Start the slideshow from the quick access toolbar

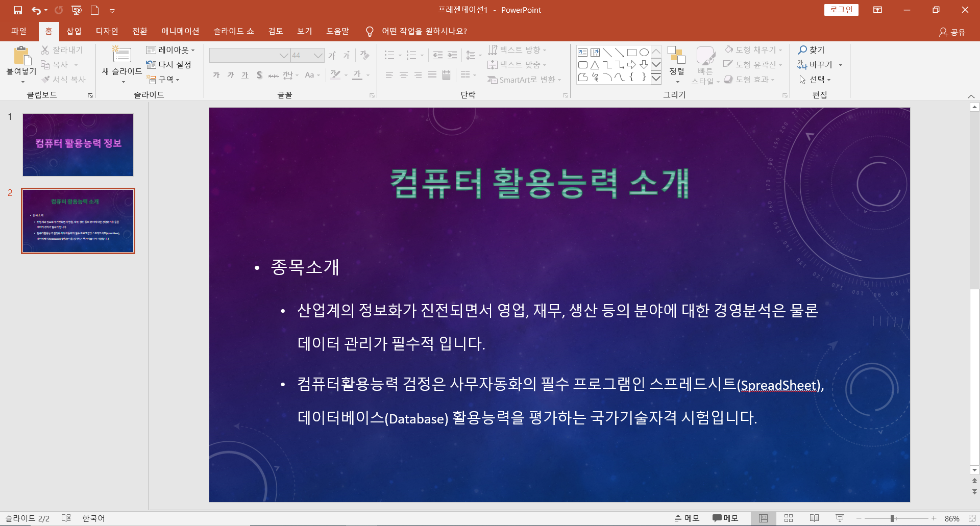77,10
